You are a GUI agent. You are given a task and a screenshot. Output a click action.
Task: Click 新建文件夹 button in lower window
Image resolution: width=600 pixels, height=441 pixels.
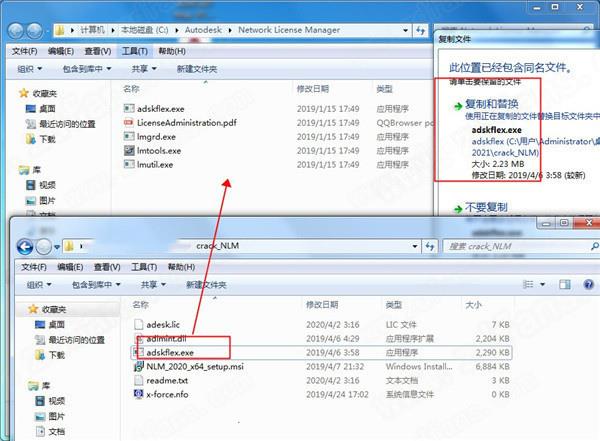click(206, 285)
